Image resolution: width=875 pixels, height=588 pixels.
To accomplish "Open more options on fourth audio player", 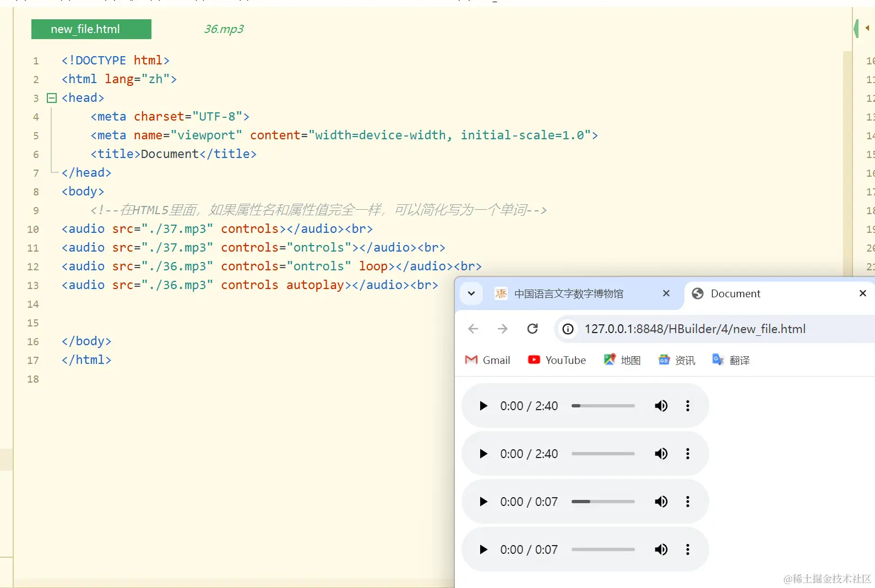I will click(687, 549).
